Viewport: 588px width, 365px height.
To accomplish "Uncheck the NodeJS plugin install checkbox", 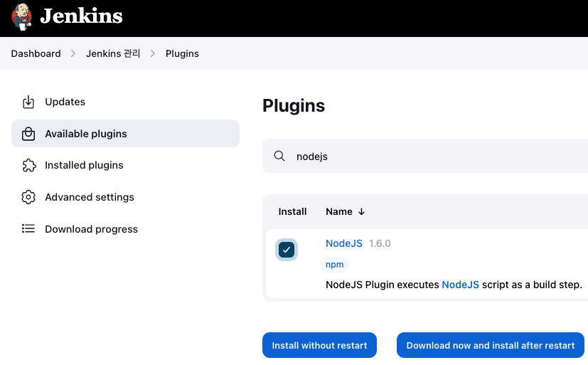I will (287, 250).
